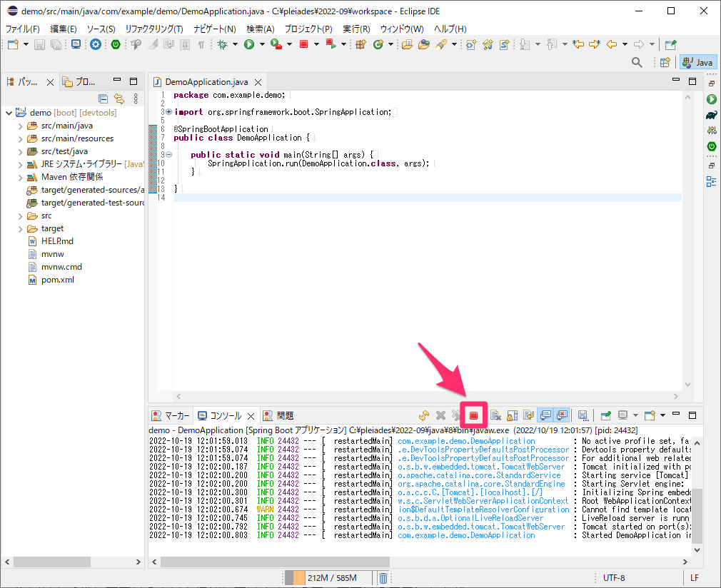Toggle show whitespace characters in the toolbar

tap(201, 44)
